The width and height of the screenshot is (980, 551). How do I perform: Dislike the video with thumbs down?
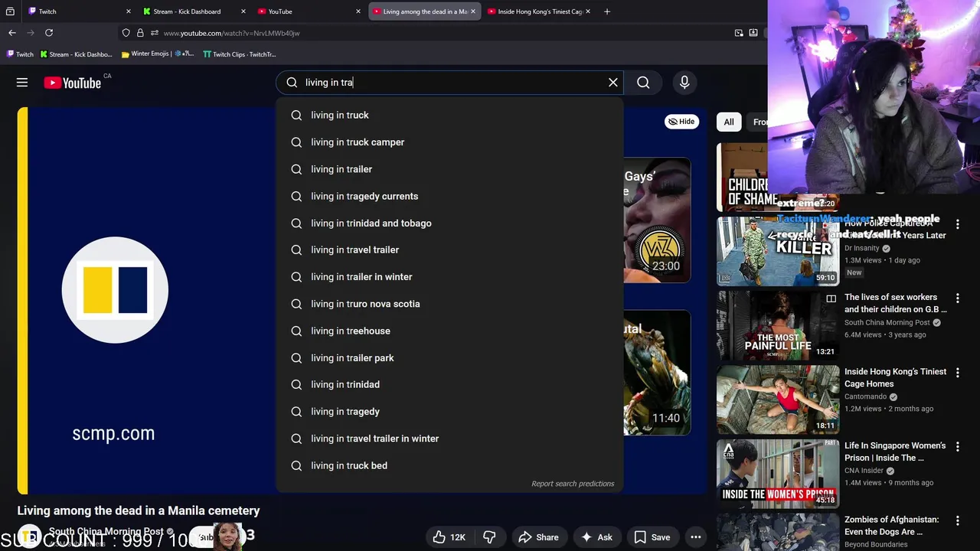click(x=489, y=537)
